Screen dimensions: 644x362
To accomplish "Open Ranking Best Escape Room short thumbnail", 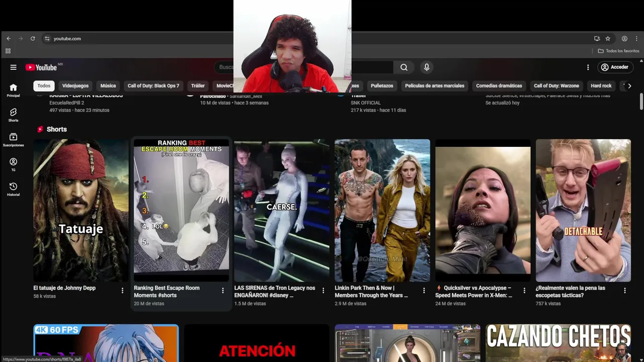I will pos(181,210).
